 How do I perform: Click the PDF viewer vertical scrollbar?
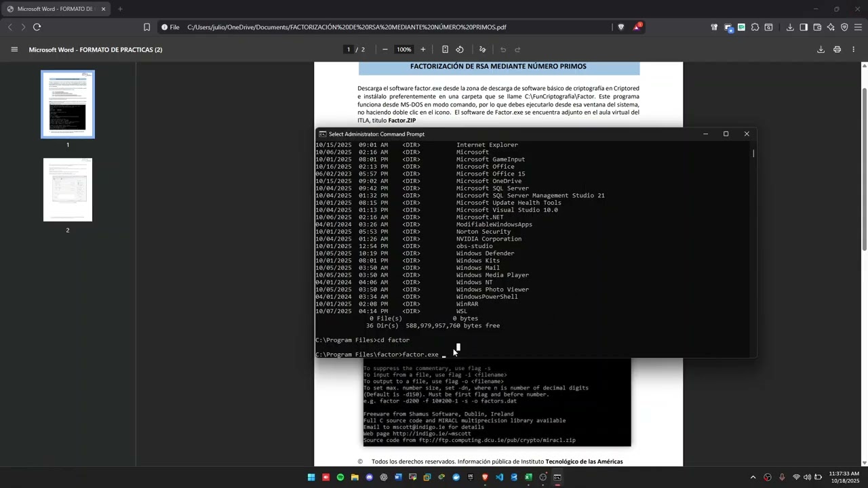(x=864, y=169)
